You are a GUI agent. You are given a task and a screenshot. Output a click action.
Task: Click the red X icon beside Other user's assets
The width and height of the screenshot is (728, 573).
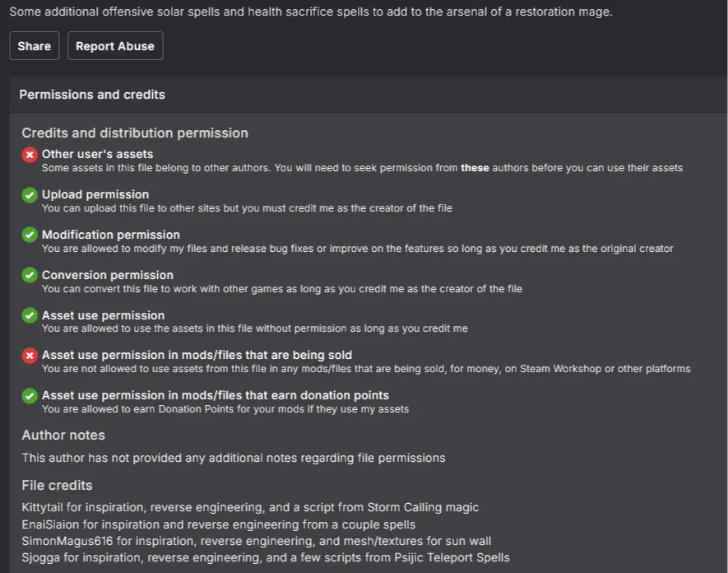(x=30, y=155)
